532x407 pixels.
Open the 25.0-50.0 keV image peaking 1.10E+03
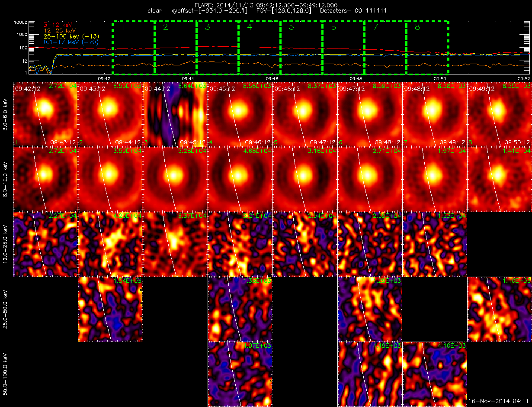(x=500, y=309)
